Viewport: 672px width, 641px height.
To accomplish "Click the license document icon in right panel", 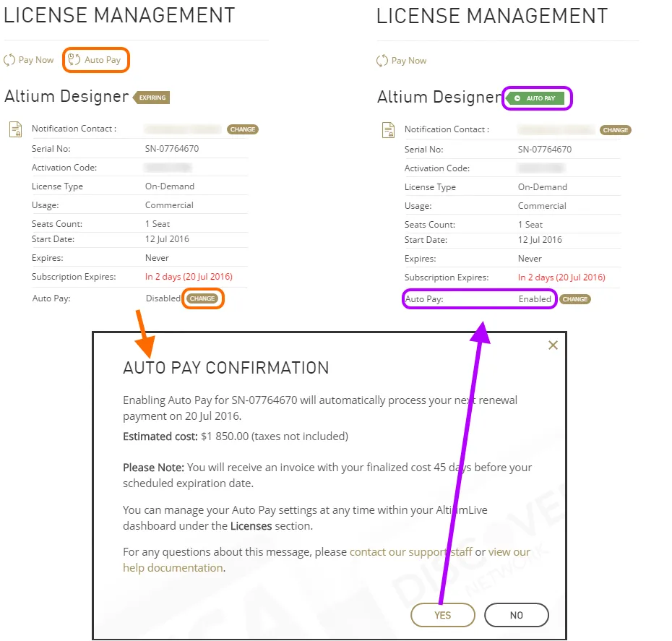I will pyautogui.click(x=388, y=130).
